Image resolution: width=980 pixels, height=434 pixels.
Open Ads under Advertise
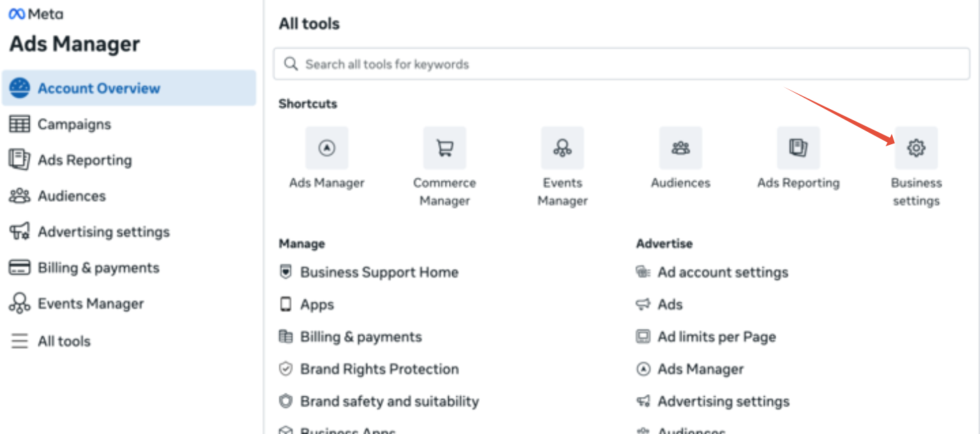pos(670,304)
